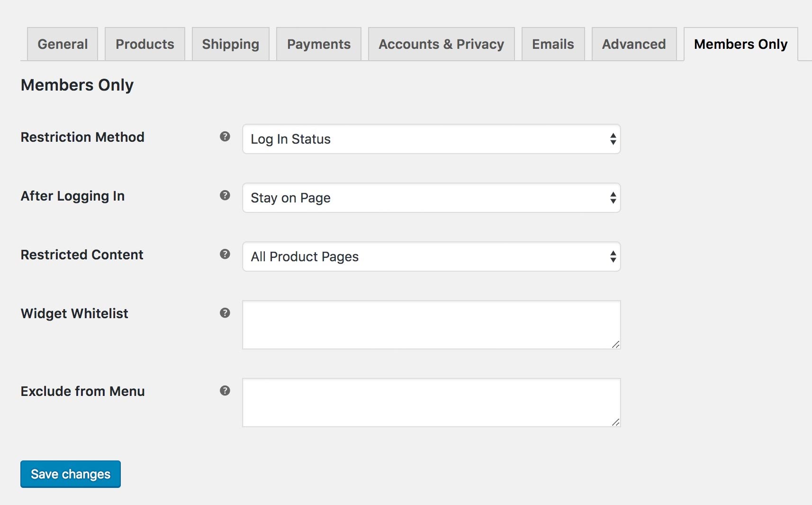Click help icon beside Restriction Method
The width and height of the screenshot is (812, 505).
tap(225, 137)
